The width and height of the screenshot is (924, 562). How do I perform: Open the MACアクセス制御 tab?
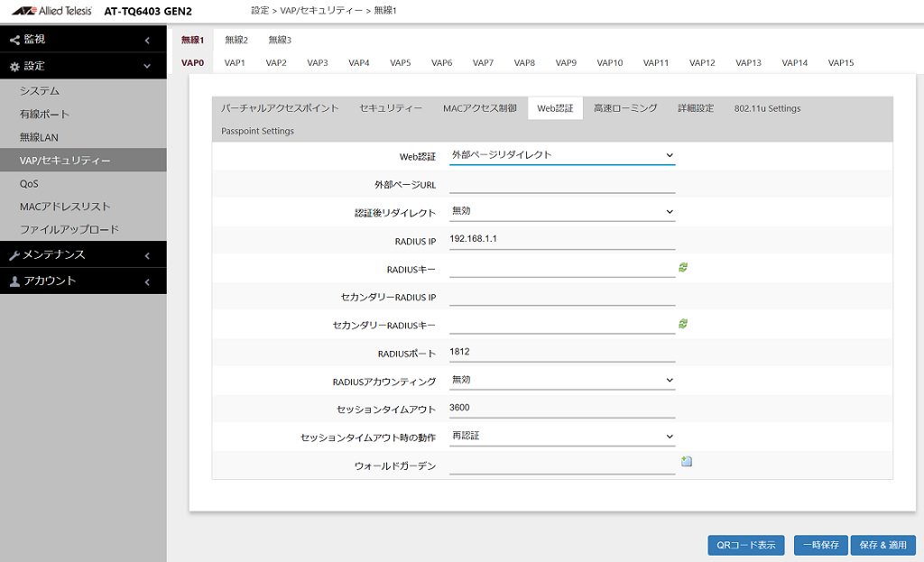[x=479, y=108]
